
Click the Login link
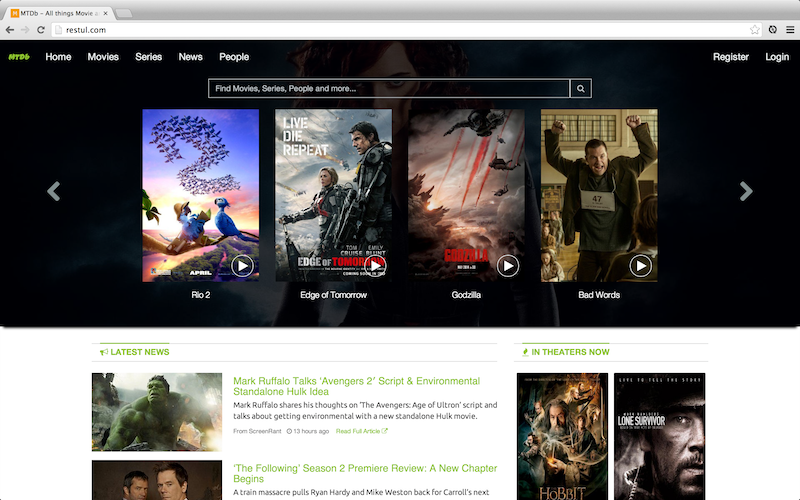point(777,57)
